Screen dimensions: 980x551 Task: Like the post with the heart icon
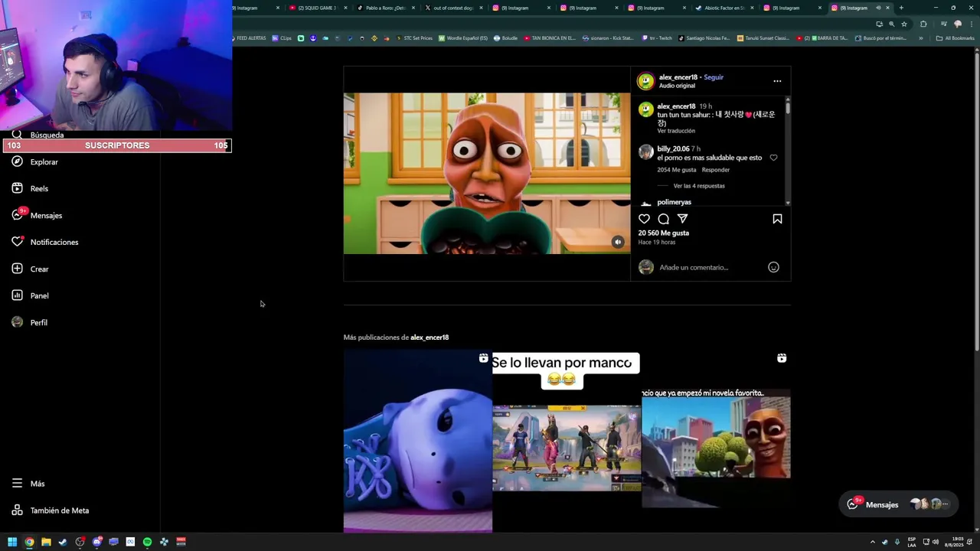tap(644, 219)
